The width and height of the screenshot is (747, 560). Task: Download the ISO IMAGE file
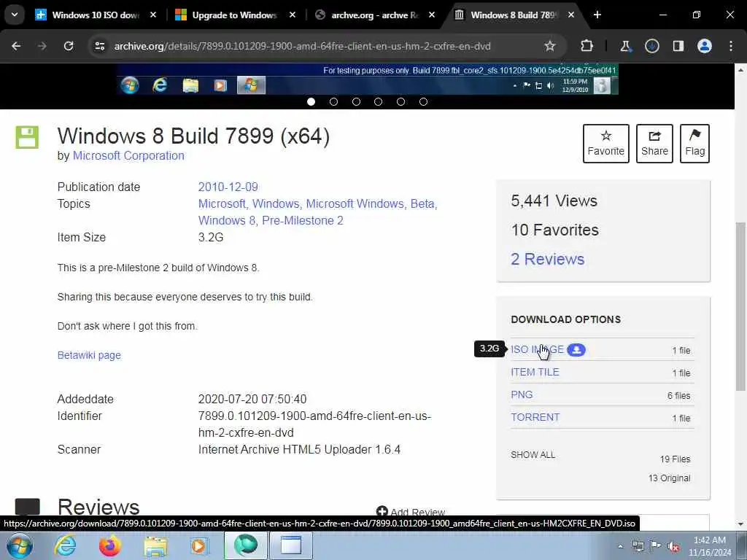pyautogui.click(x=537, y=349)
